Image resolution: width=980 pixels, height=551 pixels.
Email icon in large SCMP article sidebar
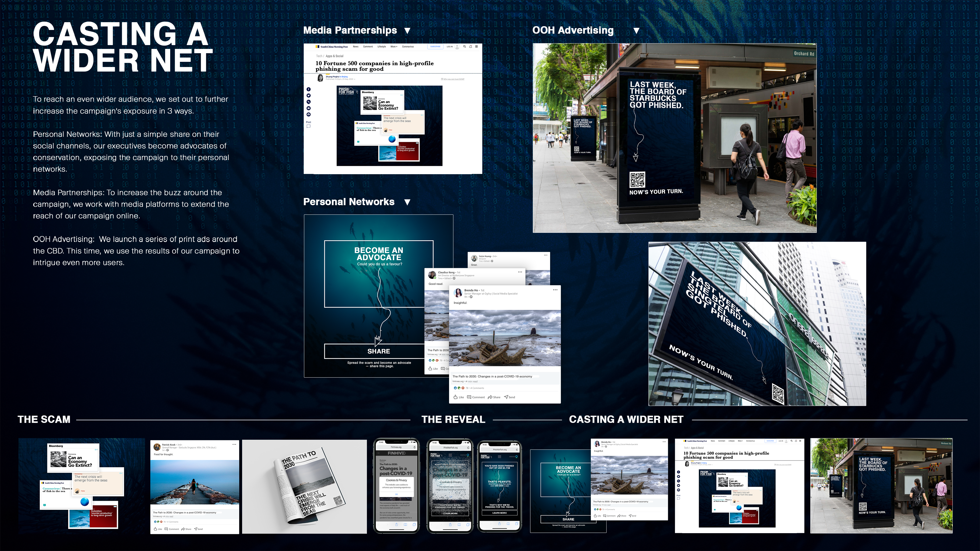coord(309,108)
